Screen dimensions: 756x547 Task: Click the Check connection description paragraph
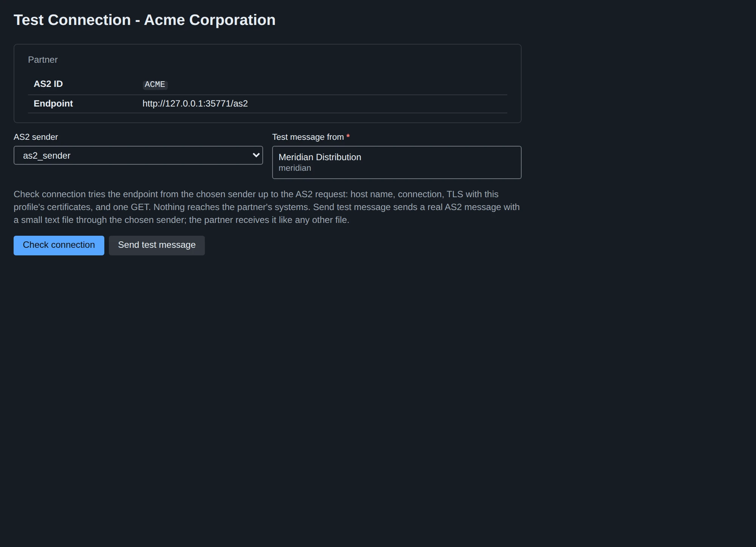click(x=267, y=207)
